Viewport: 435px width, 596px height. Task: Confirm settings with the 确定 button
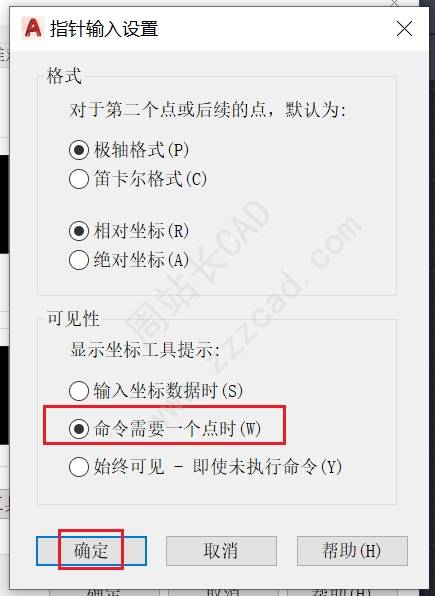(x=91, y=551)
